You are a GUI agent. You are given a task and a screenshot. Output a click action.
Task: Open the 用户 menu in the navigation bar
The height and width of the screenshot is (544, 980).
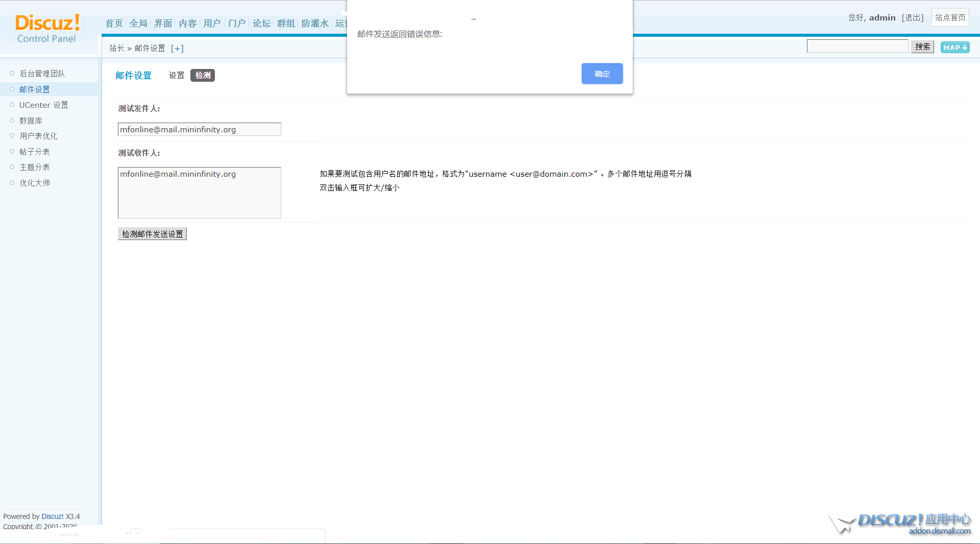pyautogui.click(x=212, y=23)
